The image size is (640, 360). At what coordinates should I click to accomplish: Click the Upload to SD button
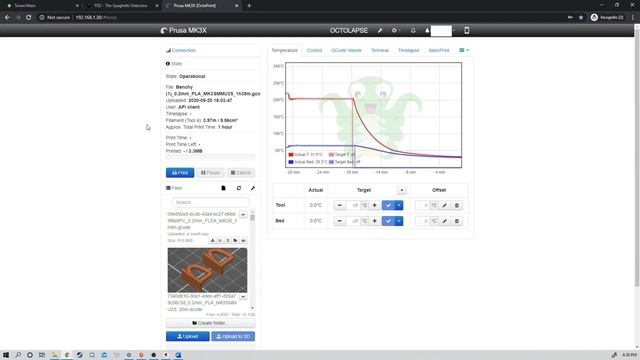click(233, 336)
